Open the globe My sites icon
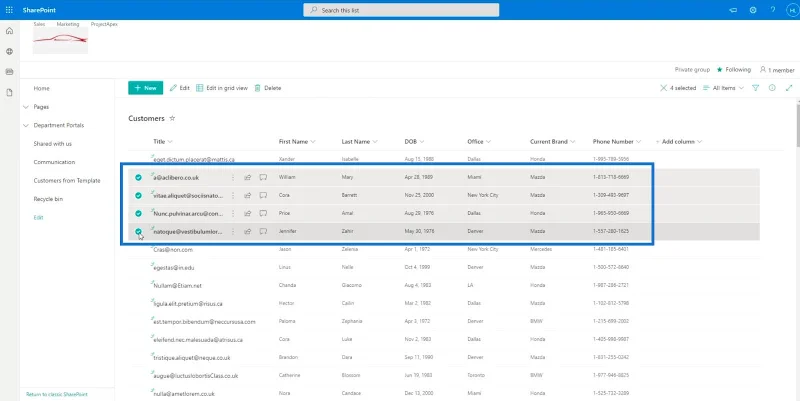The width and height of the screenshot is (800, 401). pos(9,52)
